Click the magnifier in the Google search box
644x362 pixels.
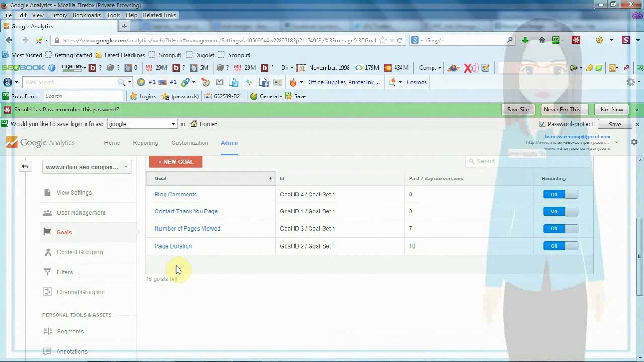pyautogui.click(x=509, y=40)
